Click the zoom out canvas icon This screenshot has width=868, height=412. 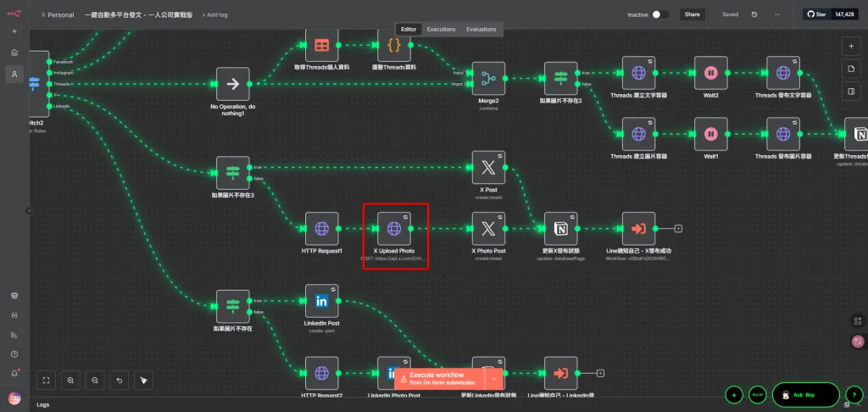point(95,381)
